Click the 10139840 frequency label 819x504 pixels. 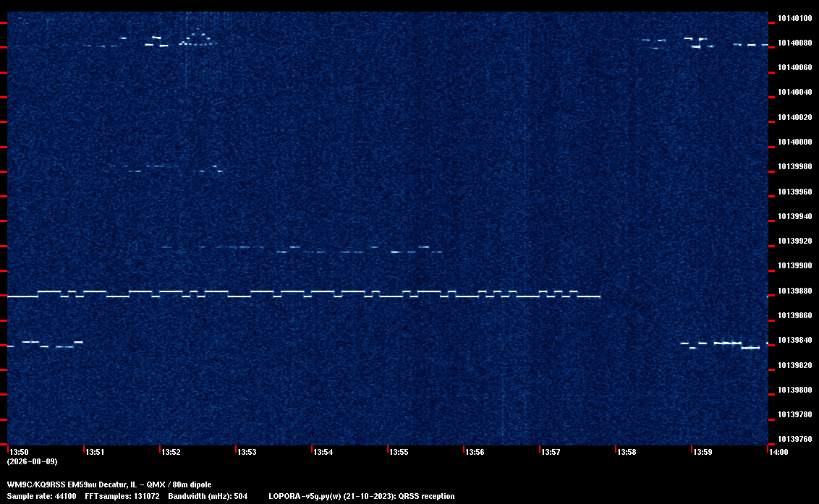795,340
